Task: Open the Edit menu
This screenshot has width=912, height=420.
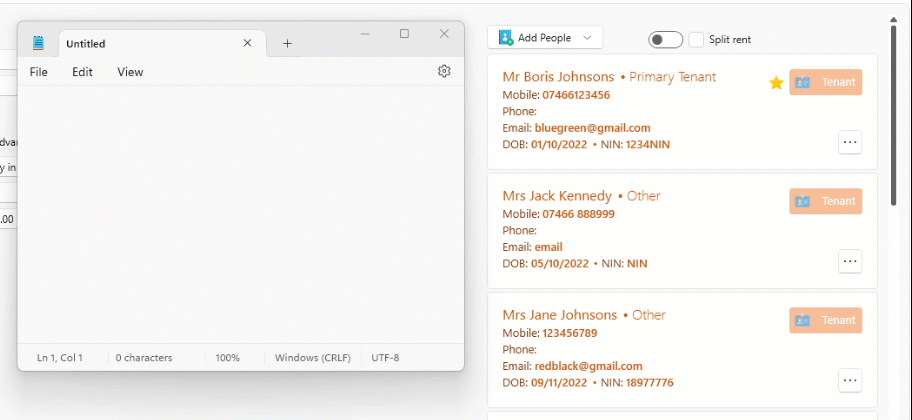Action: pyautogui.click(x=82, y=72)
